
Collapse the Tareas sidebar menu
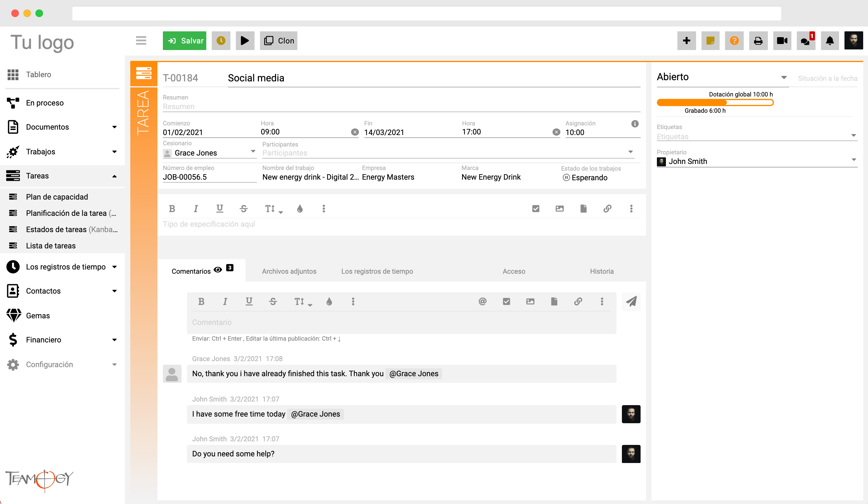click(114, 176)
